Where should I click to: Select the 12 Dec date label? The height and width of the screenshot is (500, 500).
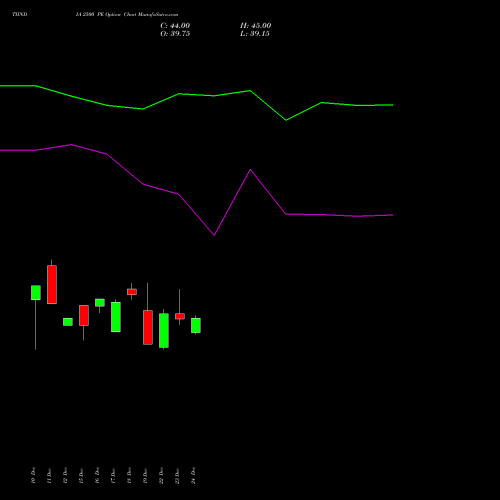65,475
